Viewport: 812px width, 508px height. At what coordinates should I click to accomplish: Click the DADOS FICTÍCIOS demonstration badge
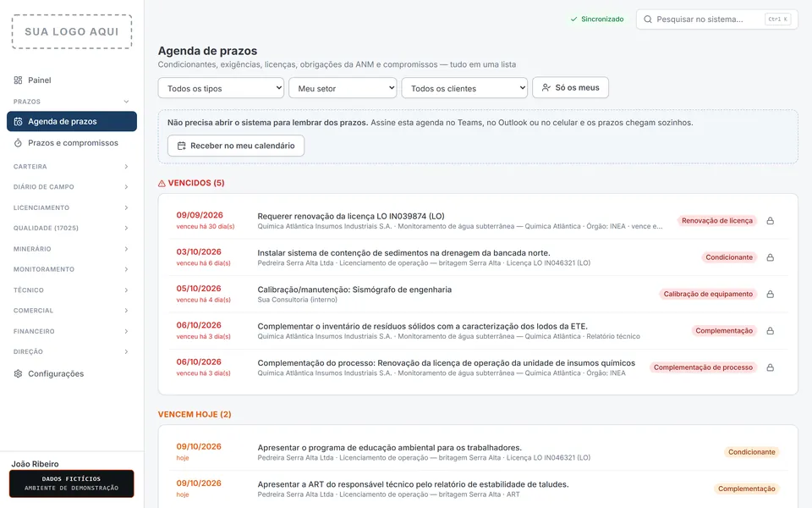point(71,483)
